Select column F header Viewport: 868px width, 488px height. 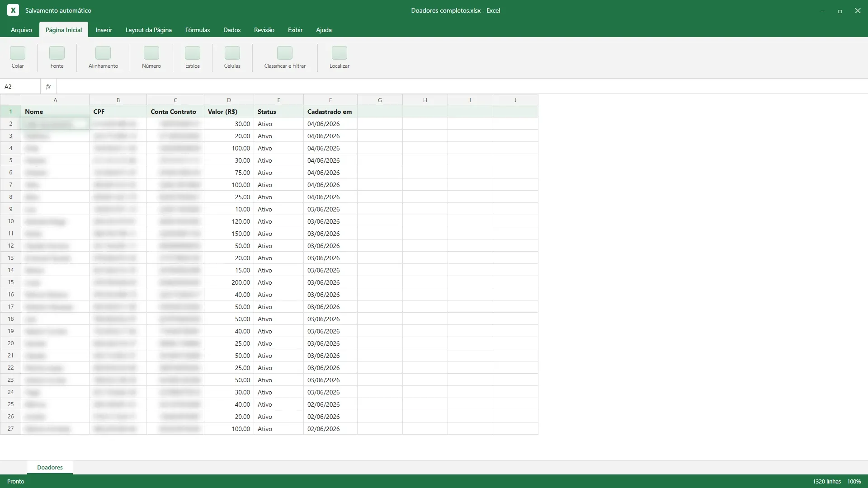(x=330, y=100)
